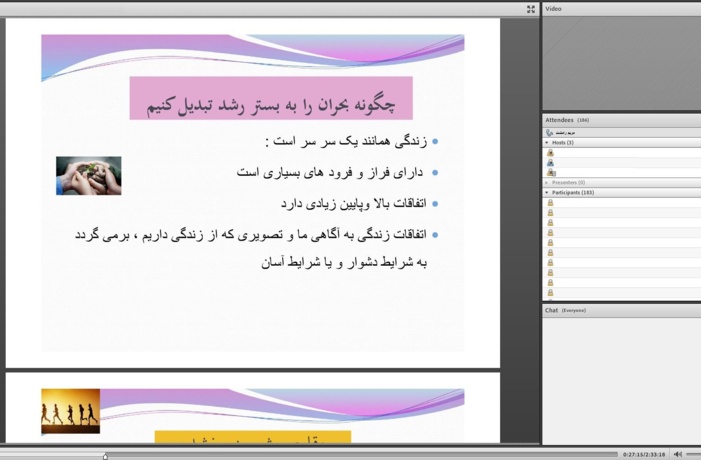Viewport: 701px width, 460px height.
Task: Click line 'به شرایط دشوار و یا شرایط آسان'
Action: tap(344, 262)
